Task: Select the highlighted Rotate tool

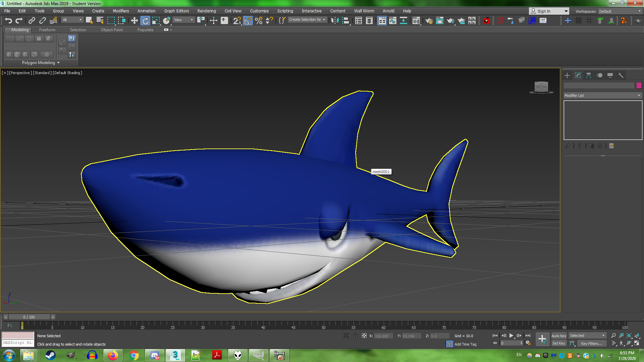Action: [x=145, y=21]
